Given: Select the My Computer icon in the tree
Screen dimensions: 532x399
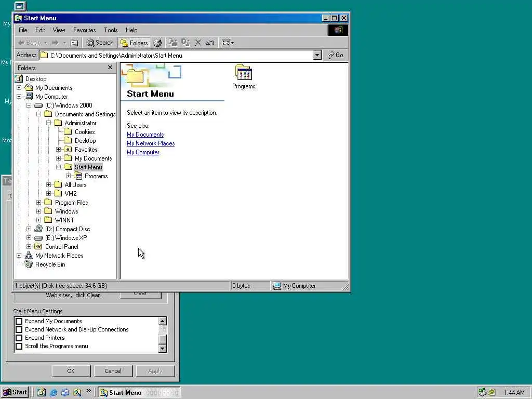Looking at the screenshot, I should click(x=29, y=96).
